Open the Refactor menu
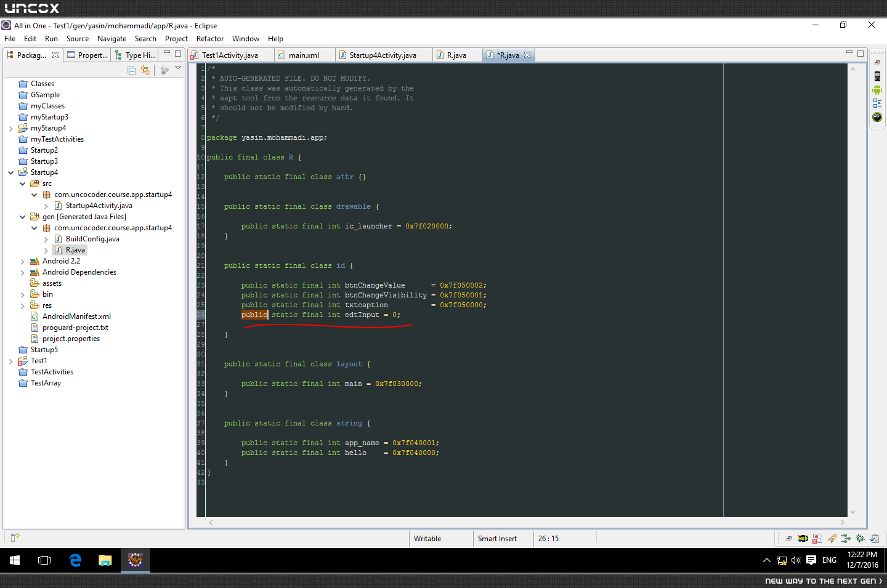Image resolution: width=887 pixels, height=588 pixels. click(210, 39)
